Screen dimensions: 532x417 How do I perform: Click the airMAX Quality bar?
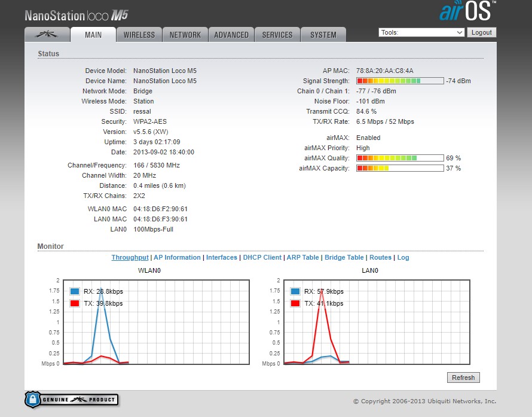point(400,158)
